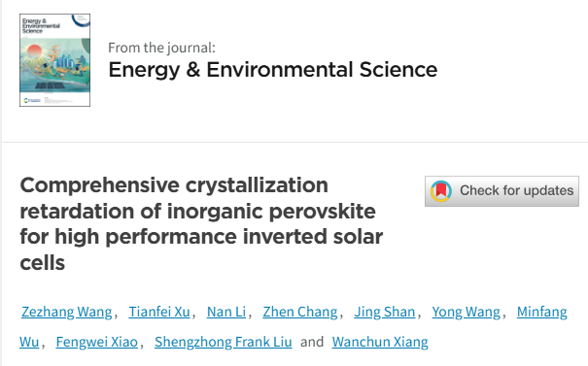Viewport: 588px width, 366px height.
Task: View author details for Zhen Chang
Action: [300, 312]
